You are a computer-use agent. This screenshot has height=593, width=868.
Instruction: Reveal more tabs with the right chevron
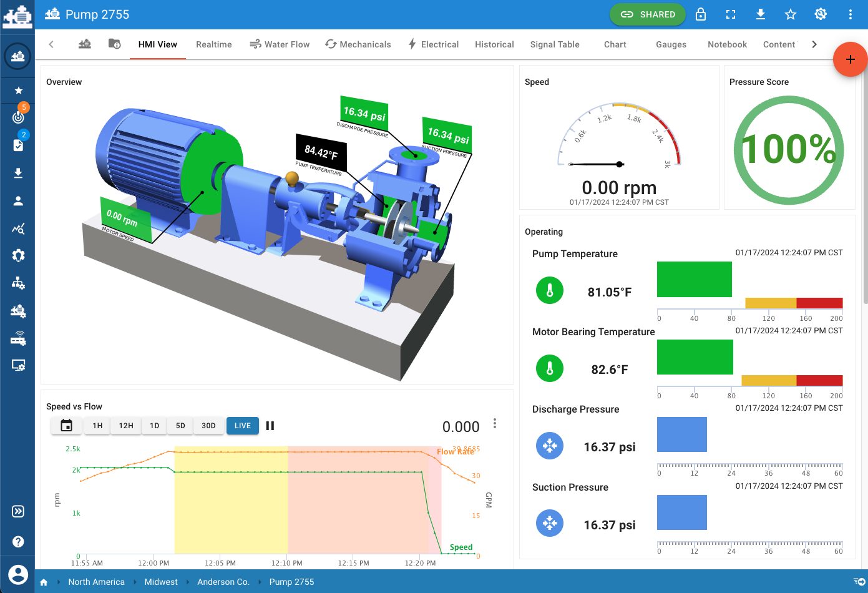pyautogui.click(x=813, y=44)
